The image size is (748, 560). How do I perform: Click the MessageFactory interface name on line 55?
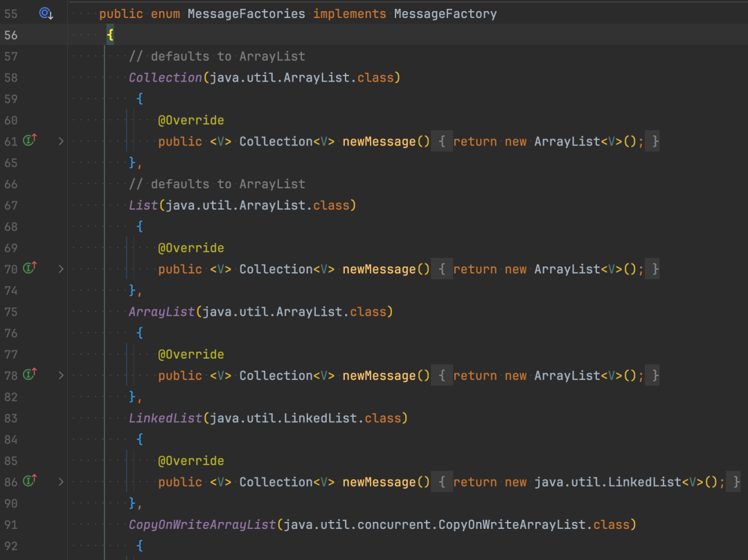[445, 14]
